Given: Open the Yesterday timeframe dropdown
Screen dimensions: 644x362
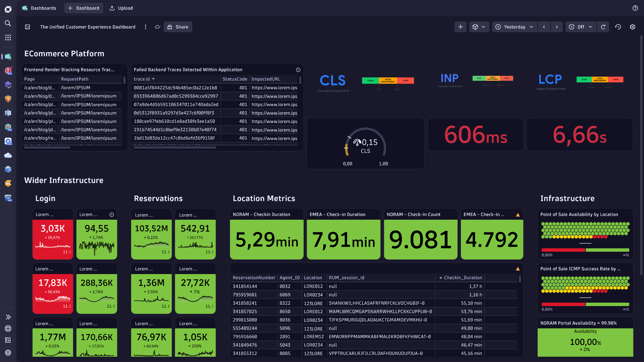Looking at the screenshot, I should point(514,27).
